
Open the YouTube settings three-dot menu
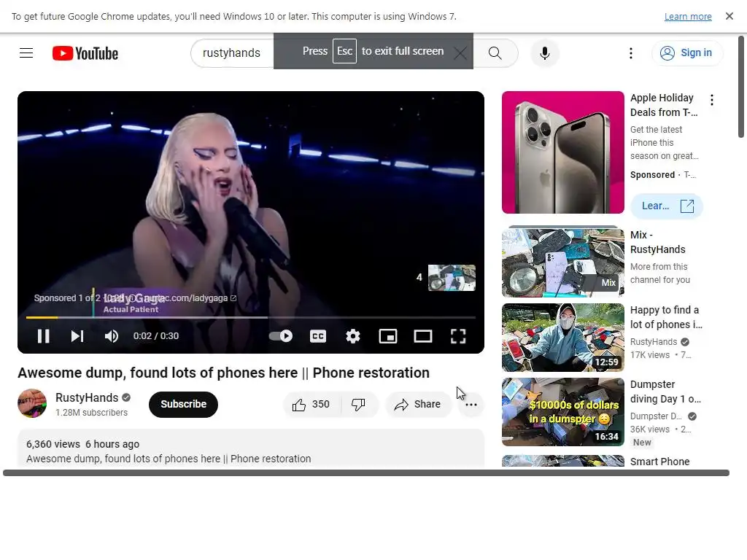click(631, 52)
